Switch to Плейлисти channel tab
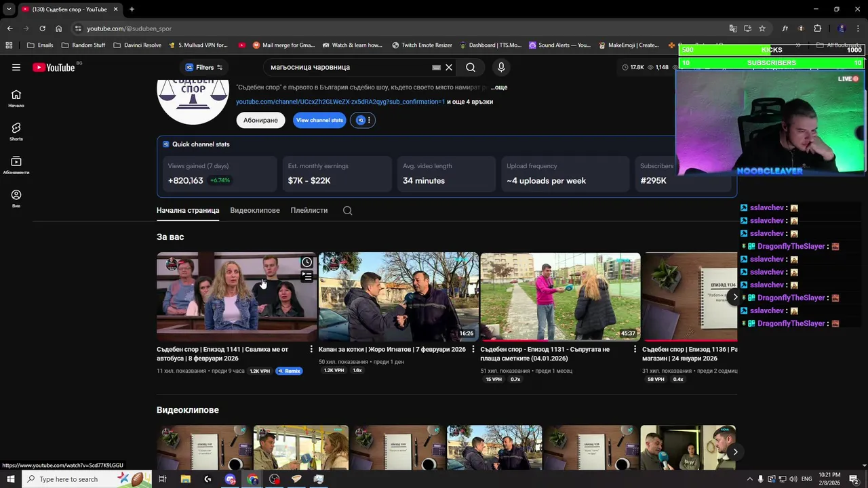 [309, 210]
